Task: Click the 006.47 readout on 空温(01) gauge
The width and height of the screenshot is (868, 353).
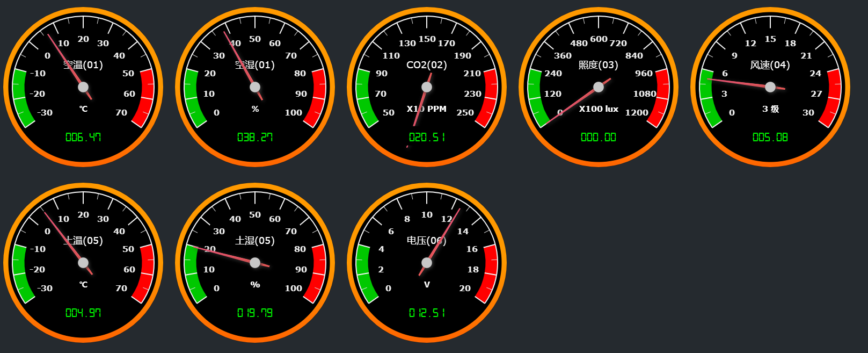Action: pyautogui.click(x=83, y=138)
